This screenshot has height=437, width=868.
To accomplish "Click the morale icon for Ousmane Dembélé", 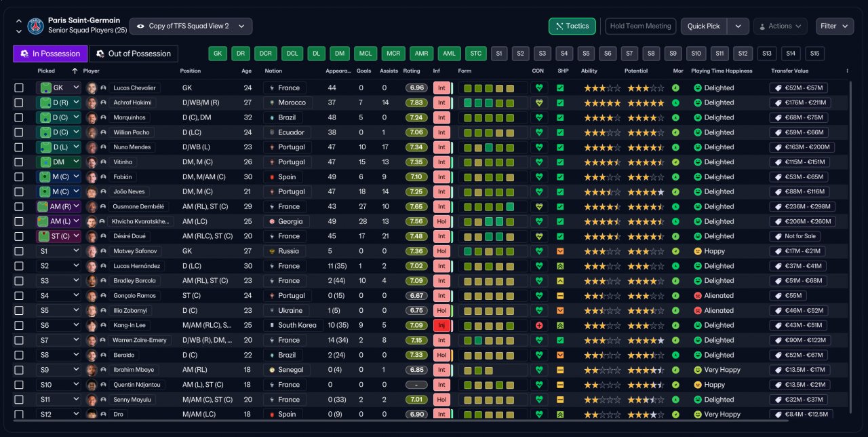I will (x=675, y=207).
